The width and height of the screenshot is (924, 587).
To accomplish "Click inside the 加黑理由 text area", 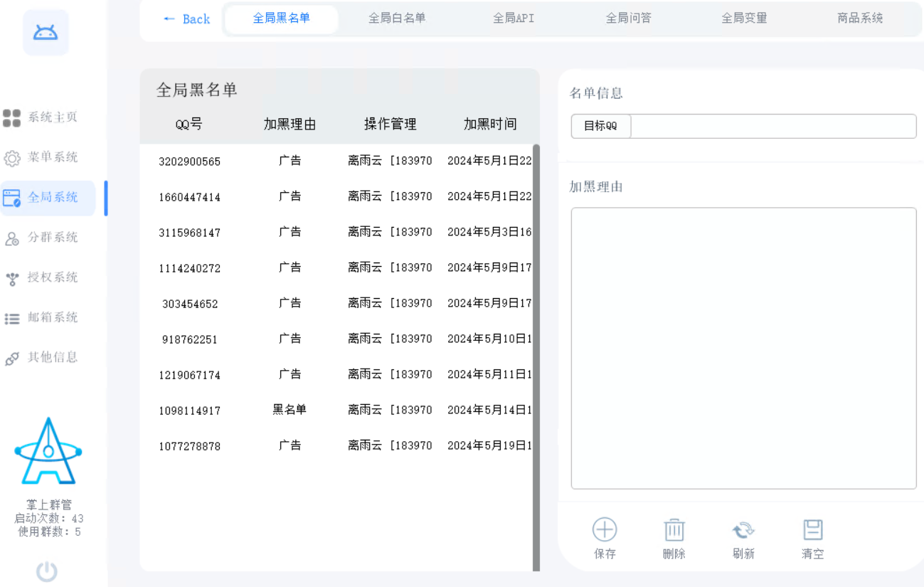I will pos(743,348).
